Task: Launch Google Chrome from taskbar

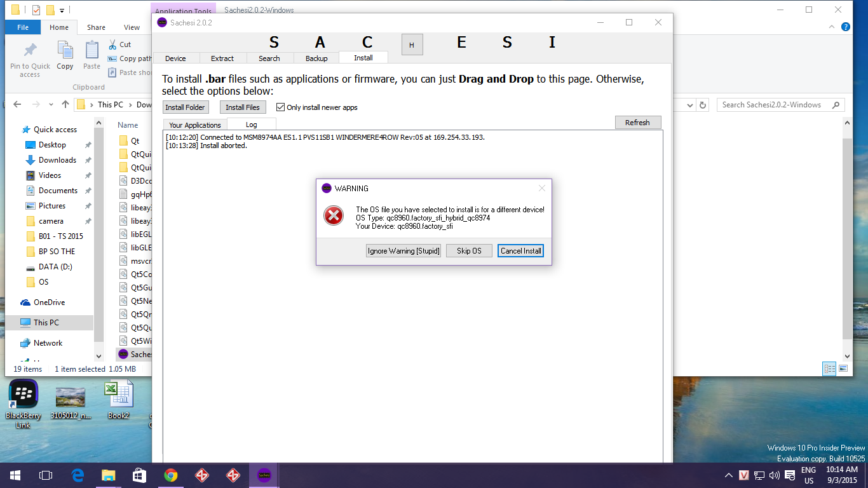Action: (x=170, y=475)
